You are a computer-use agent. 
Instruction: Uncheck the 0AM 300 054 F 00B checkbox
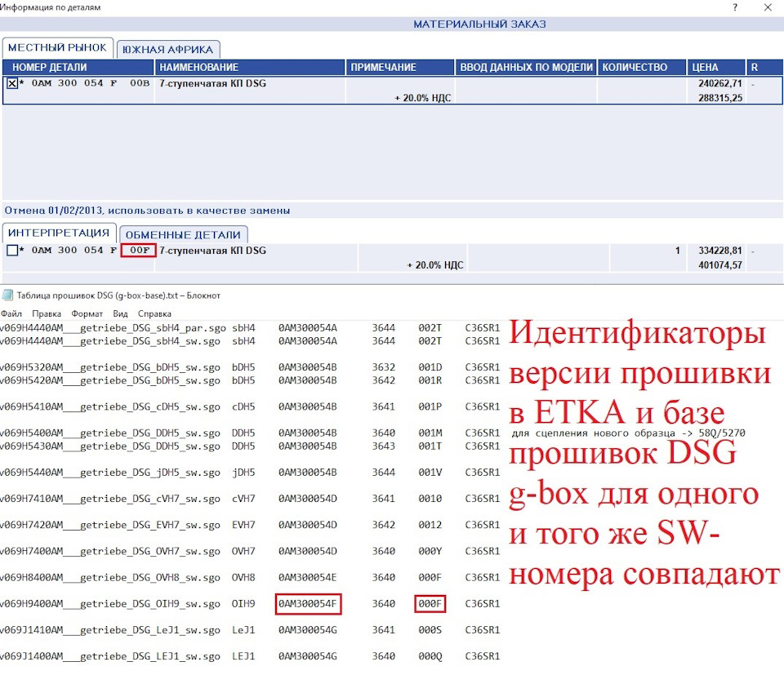tap(12, 83)
